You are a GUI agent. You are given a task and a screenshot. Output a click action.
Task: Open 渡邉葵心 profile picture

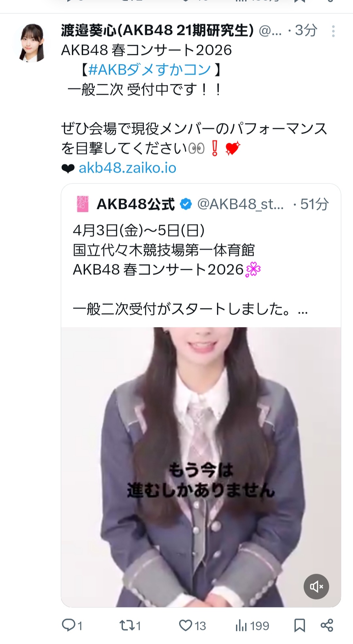31,43
